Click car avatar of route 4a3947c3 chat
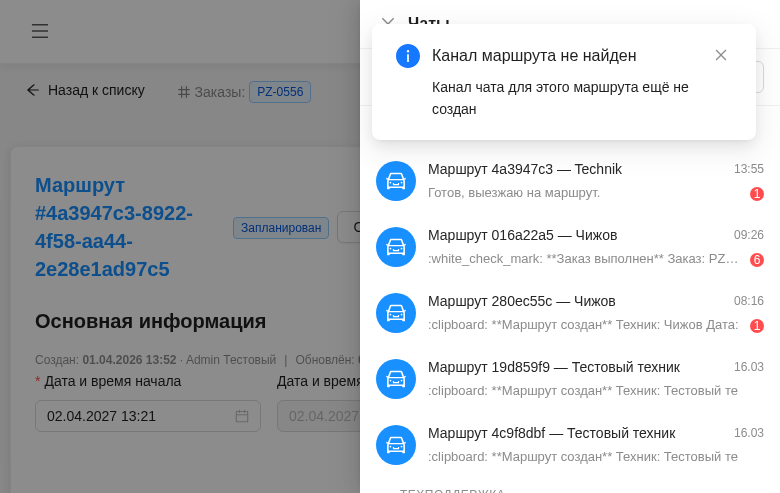780x493 pixels. (396, 181)
